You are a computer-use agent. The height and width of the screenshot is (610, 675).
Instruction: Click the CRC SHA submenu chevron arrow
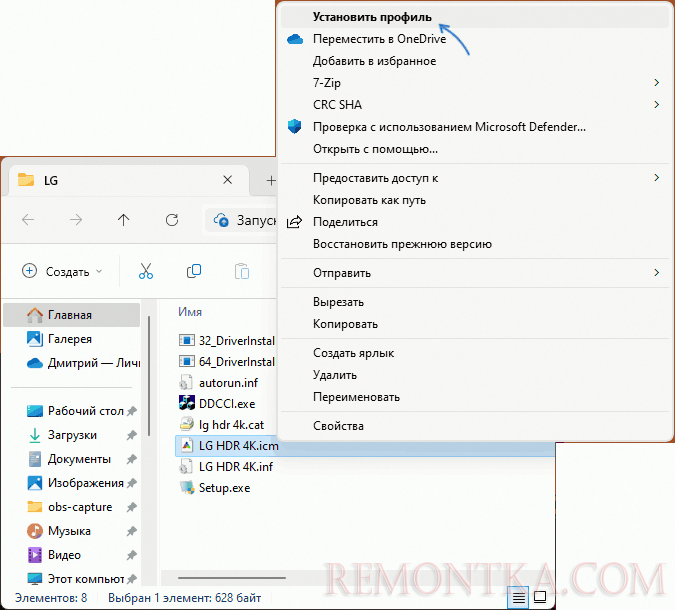tap(656, 105)
